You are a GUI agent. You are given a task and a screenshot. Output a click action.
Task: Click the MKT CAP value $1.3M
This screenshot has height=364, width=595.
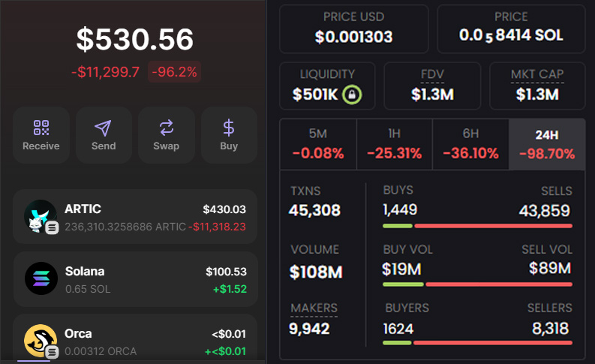coord(537,94)
